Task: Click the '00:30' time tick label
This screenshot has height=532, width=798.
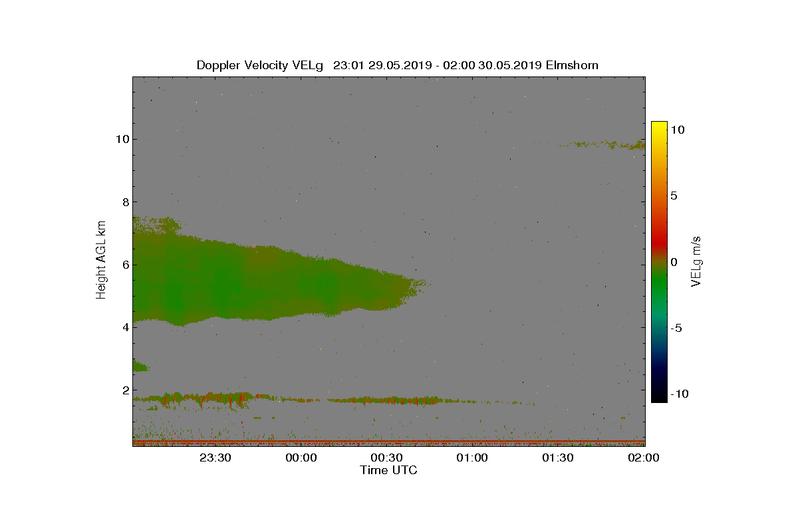Action: click(388, 458)
